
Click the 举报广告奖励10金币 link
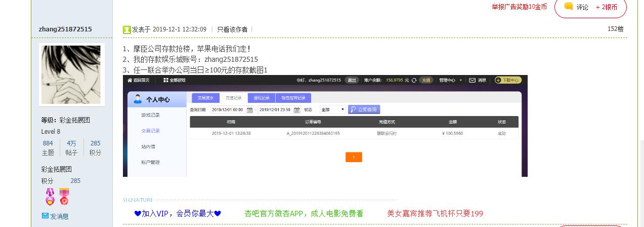519,7
